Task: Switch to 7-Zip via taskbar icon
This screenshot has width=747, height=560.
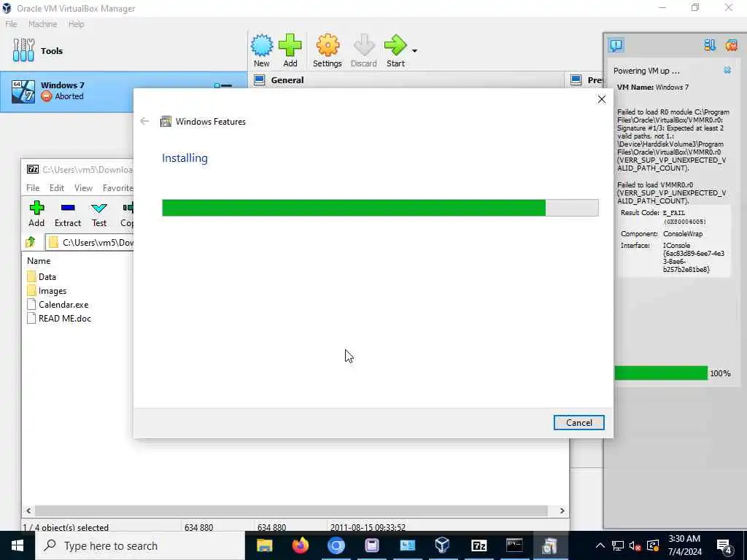Action: 479,545
